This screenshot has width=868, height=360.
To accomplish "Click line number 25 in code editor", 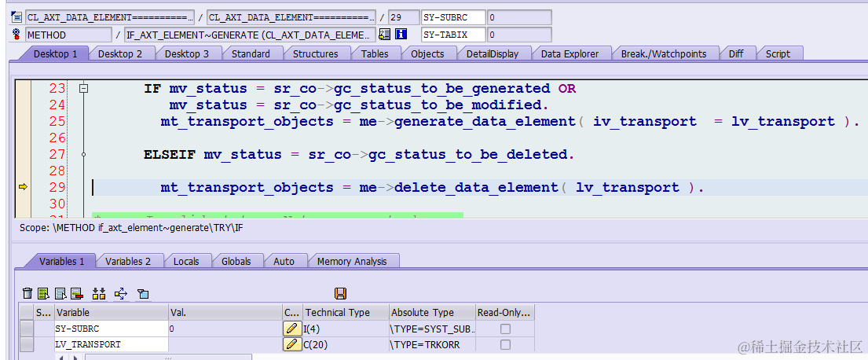I will click(57, 121).
